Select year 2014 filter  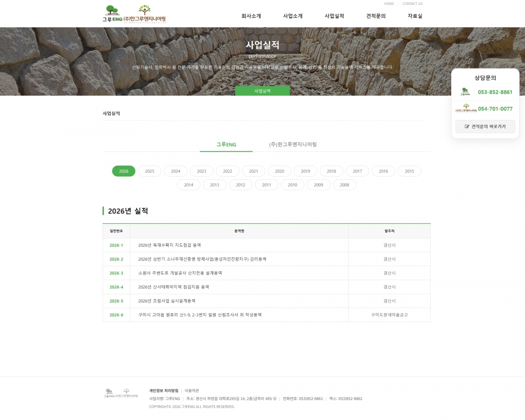pyautogui.click(x=189, y=185)
